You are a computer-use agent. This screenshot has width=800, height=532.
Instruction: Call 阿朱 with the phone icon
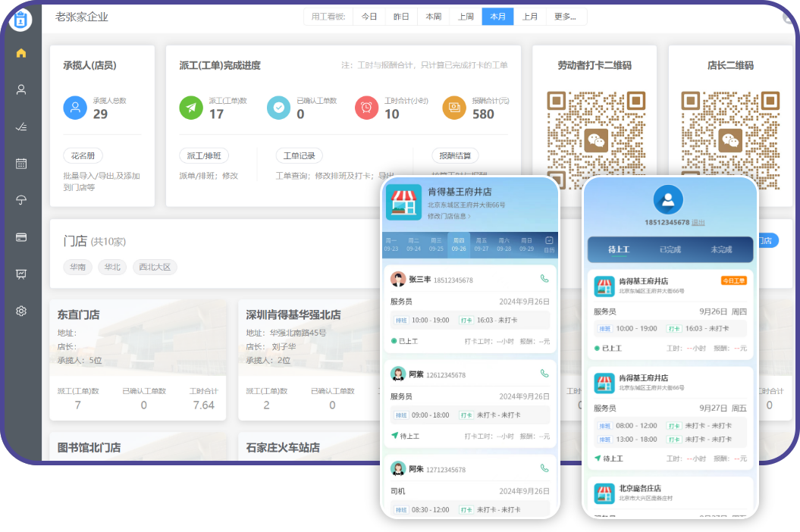click(x=544, y=468)
